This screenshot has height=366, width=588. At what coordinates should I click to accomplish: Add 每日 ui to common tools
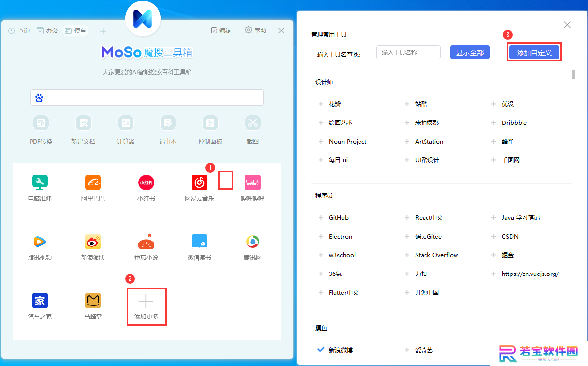point(321,160)
